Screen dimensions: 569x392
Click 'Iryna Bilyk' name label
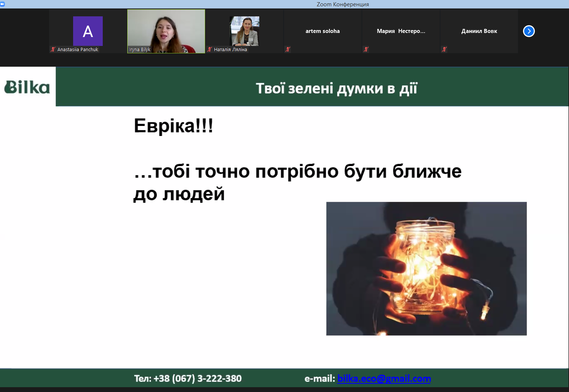(140, 49)
